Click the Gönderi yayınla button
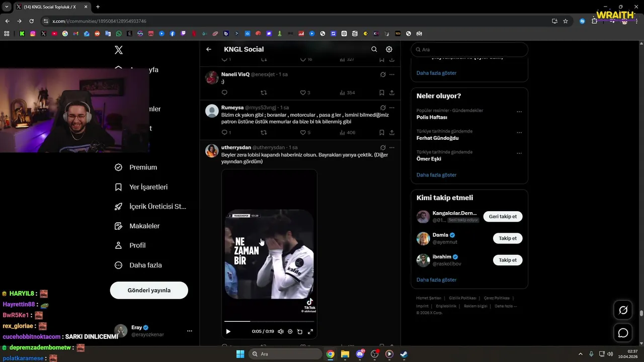Viewport: 644px width, 362px height. tap(149, 290)
